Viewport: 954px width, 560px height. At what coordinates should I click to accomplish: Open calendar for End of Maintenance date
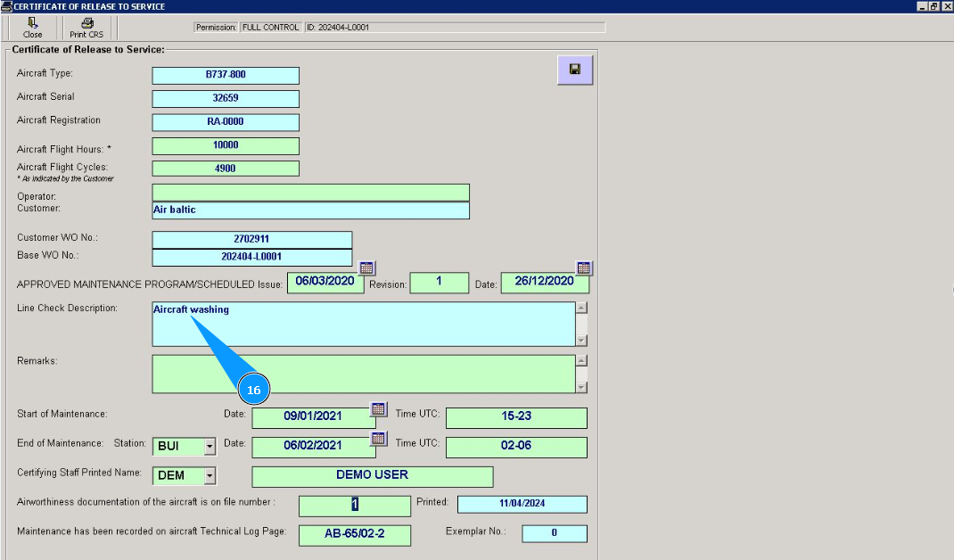[x=378, y=438]
